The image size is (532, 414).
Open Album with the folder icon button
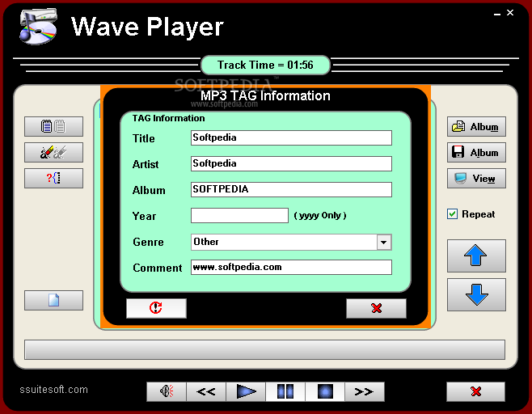pyautogui.click(x=476, y=127)
